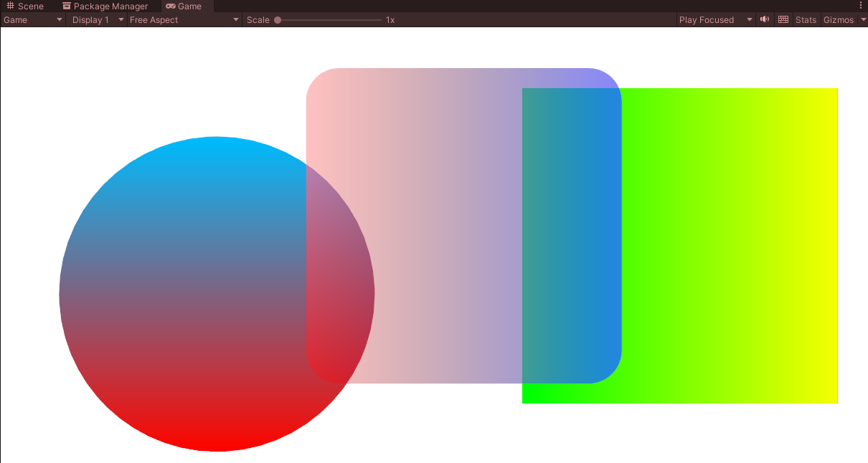Open the Free Aspect resolution dropdown
Image resolution: width=868 pixels, height=463 pixels.
coord(184,20)
